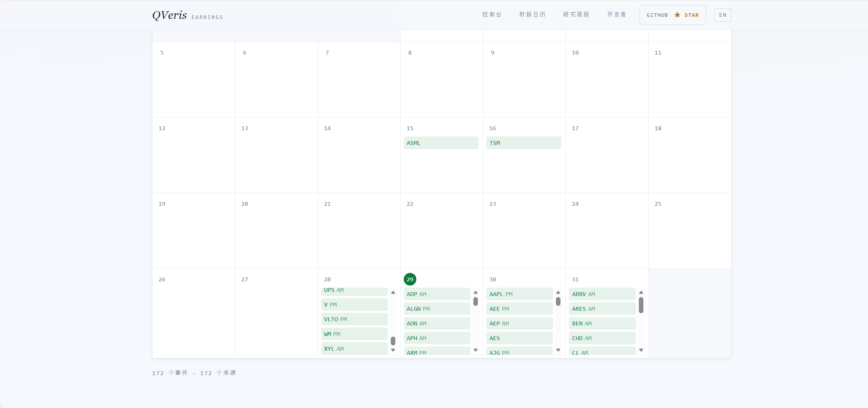Click the date number 30
Viewport: 868px width, 408px height.
[493, 280]
